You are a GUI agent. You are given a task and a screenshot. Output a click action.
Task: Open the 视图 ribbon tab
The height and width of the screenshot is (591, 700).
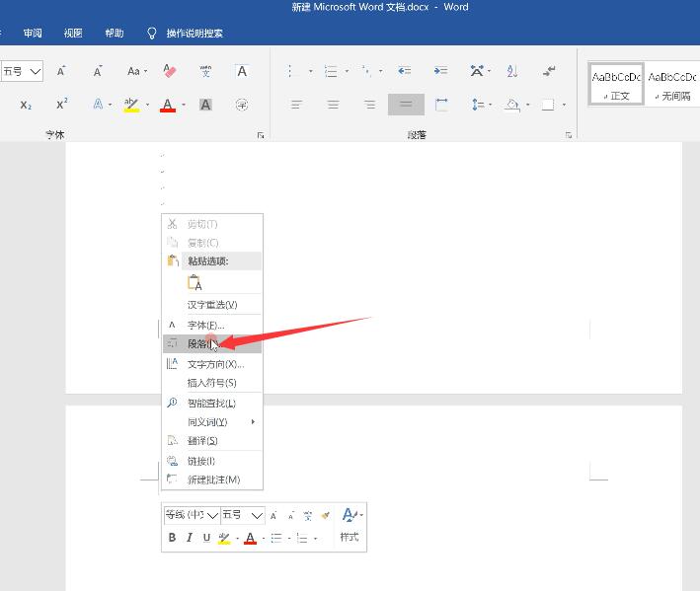(73, 33)
